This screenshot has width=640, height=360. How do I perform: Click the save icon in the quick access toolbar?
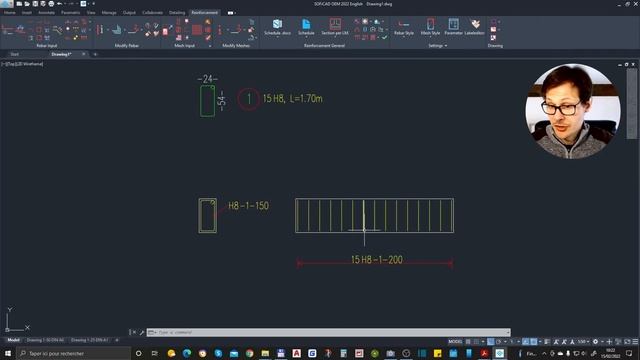[x=35, y=4]
